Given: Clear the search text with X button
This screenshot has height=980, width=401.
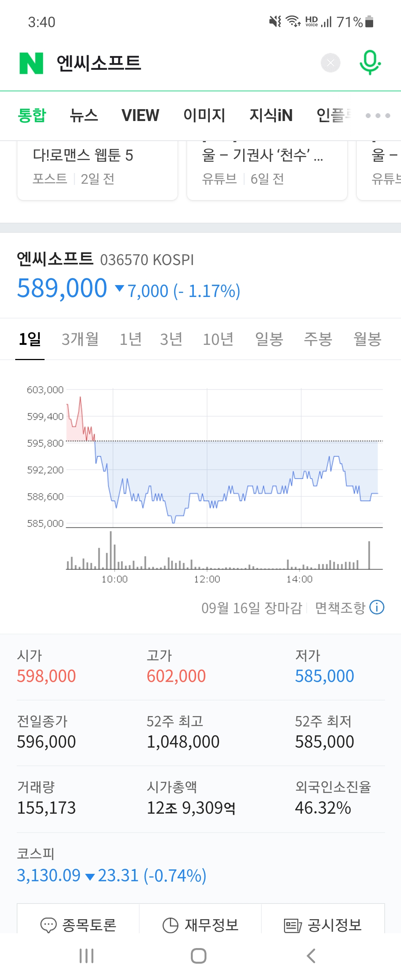Looking at the screenshot, I should [x=330, y=63].
